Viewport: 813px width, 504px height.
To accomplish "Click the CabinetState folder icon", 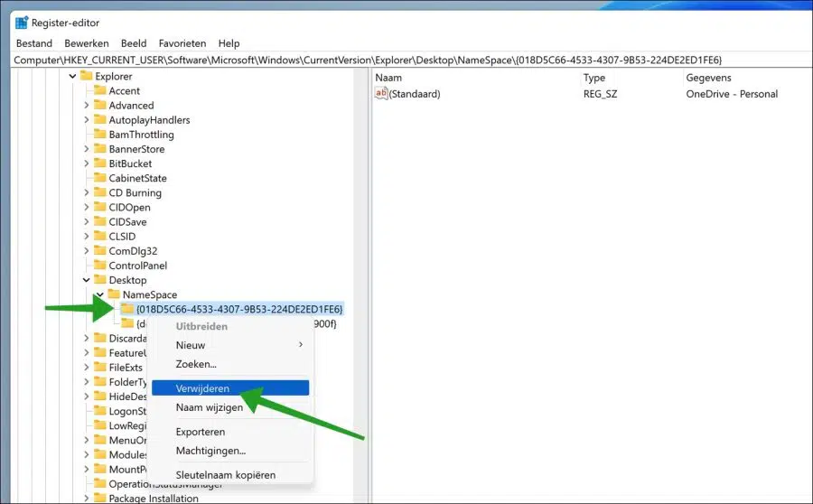I will (100, 177).
